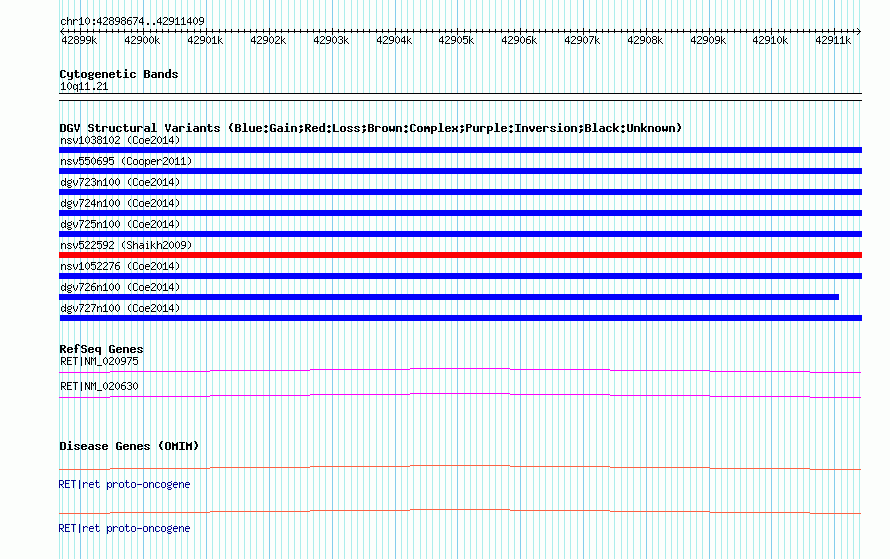Click the 42905k ruler position
This screenshot has height=559, width=890.
(456, 40)
